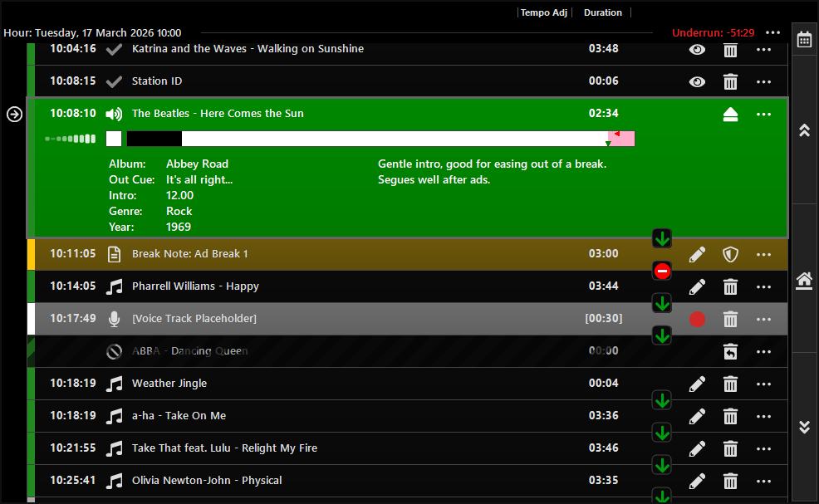The image size is (819, 504).
Task: Click the audio level meter of playing track
Action: [71, 139]
